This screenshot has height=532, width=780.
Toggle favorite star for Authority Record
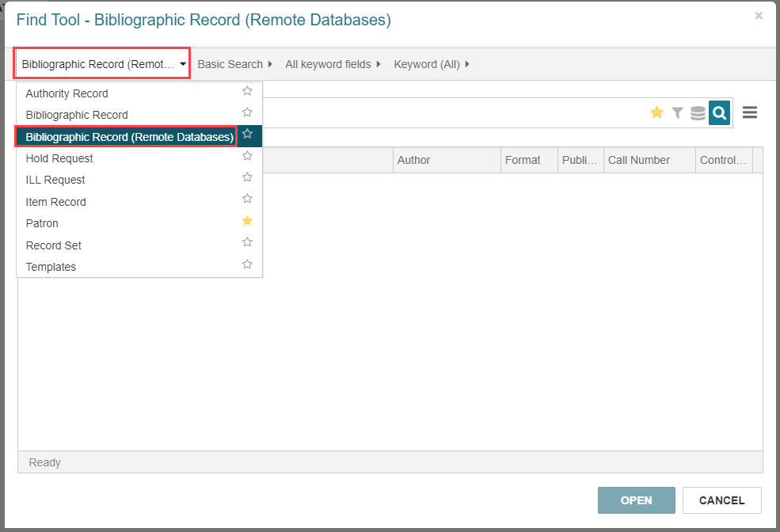click(x=247, y=91)
